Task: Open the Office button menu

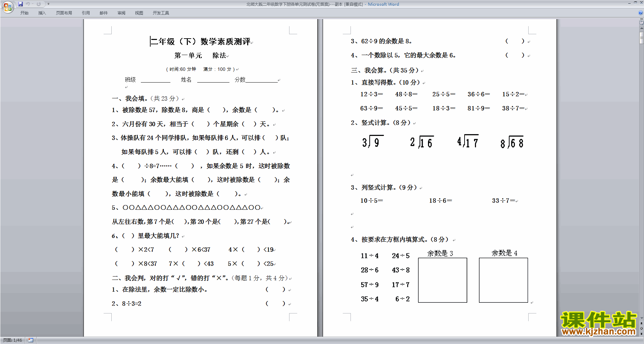Action: coord(7,7)
